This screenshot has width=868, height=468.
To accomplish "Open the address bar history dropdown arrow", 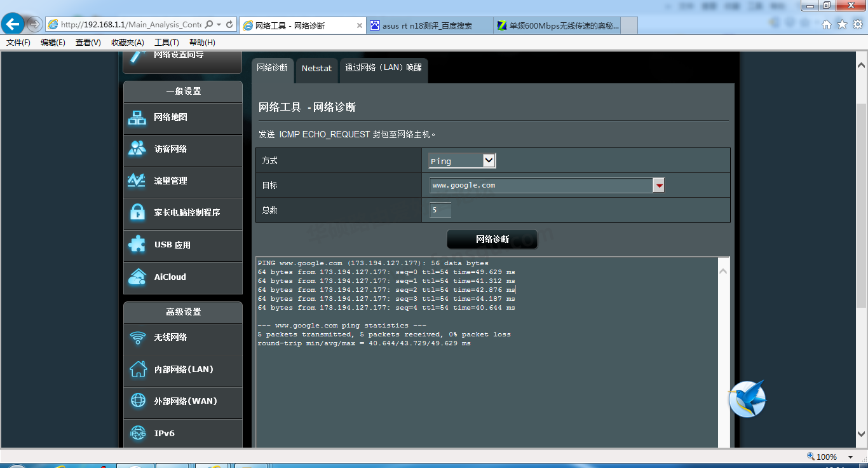I will click(220, 25).
